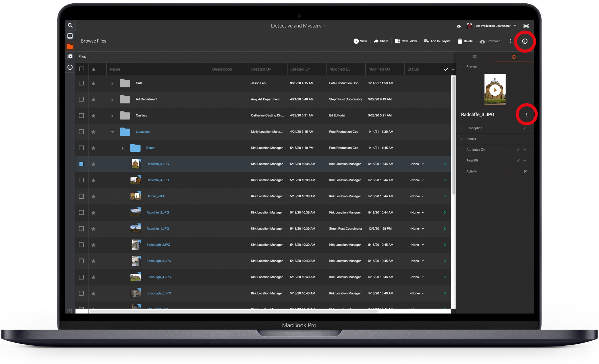Edit Description with the pencil icon
Viewport: 599px width, 364px height.
click(525, 128)
